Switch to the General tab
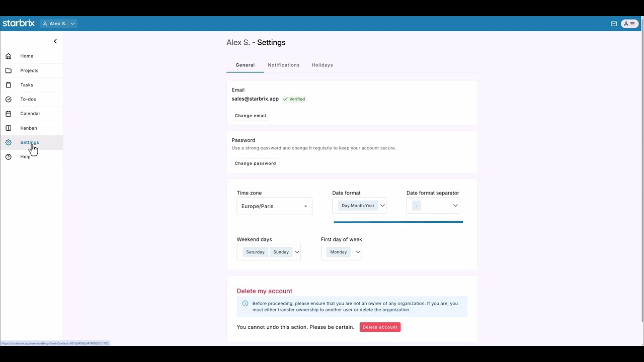Screen dimensions: 644x362 coord(245,65)
